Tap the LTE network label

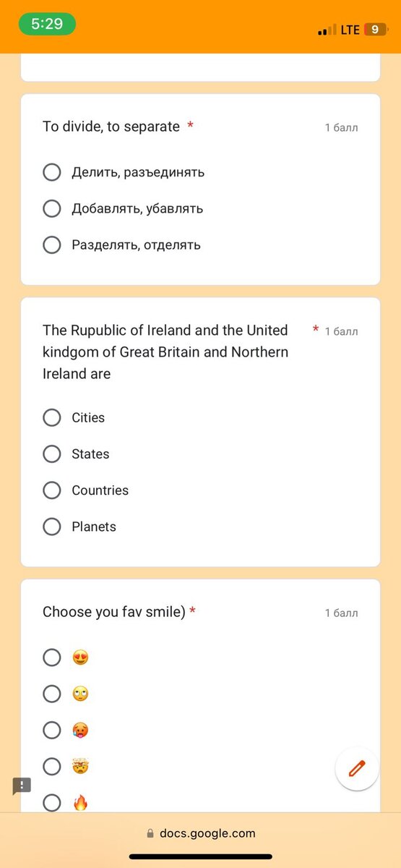click(x=350, y=30)
